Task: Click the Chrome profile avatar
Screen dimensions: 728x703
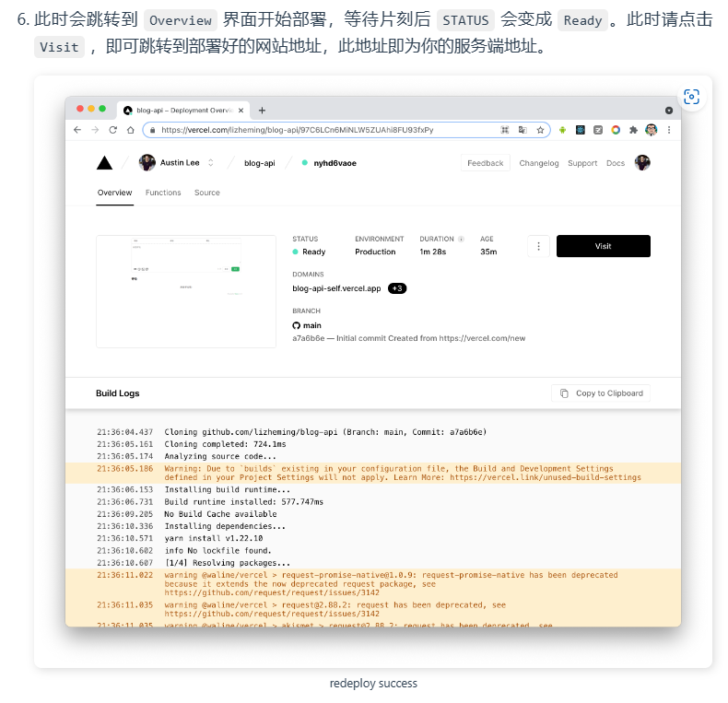Action: [652, 130]
